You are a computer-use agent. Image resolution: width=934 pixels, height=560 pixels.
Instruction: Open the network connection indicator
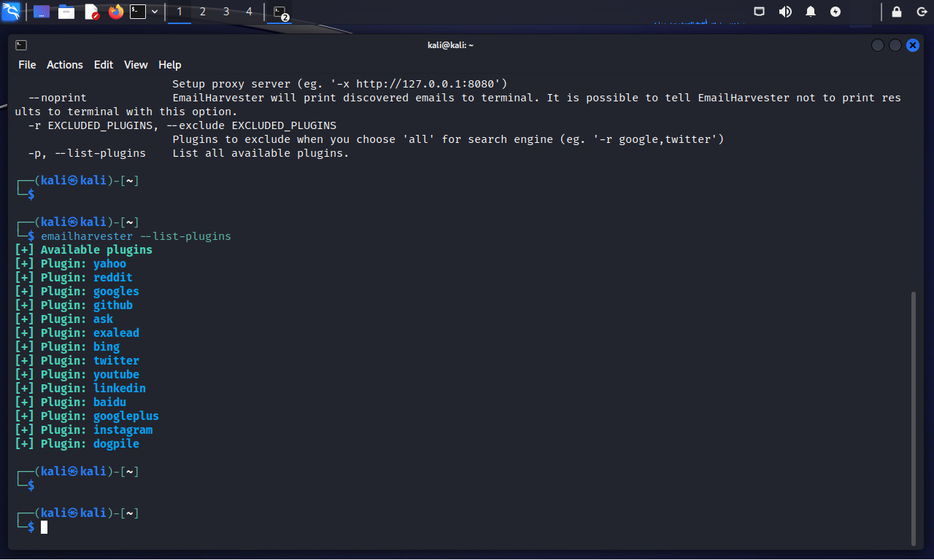(760, 12)
